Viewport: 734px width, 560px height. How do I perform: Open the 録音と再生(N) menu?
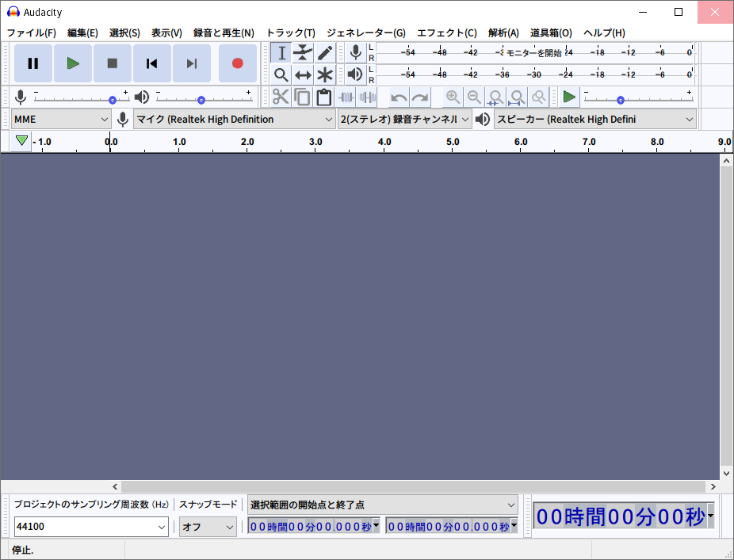tap(224, 32)
